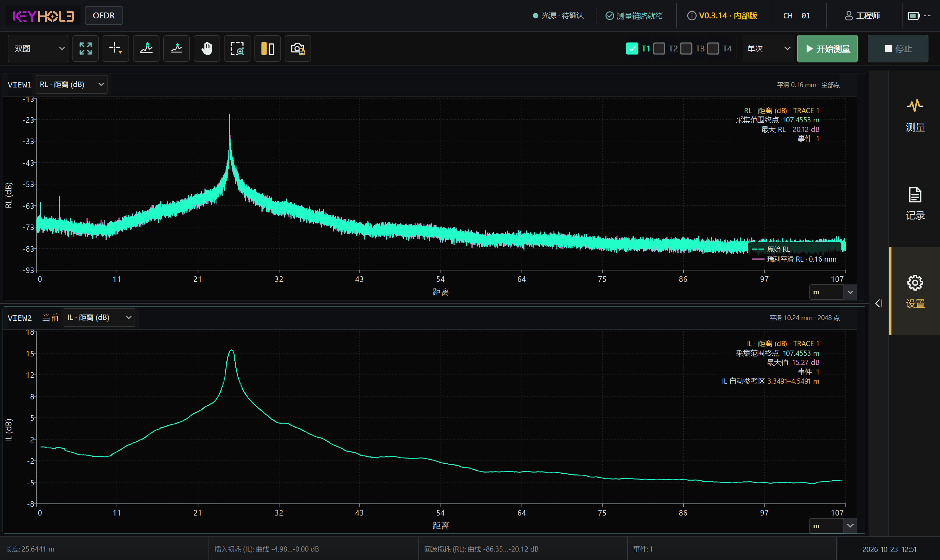Open the 测量 sidebar panel
The width and height of the screenshot is (940, 560).
[915, 115]
